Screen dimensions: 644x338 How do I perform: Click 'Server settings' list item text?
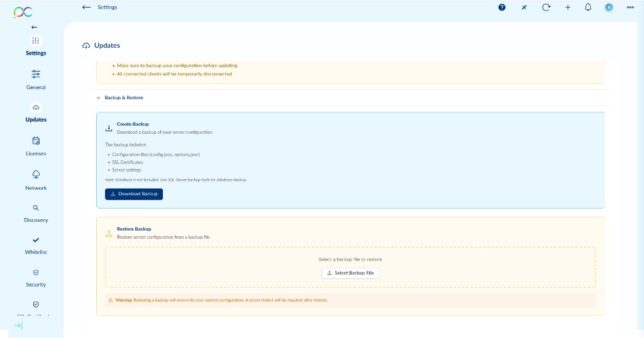coord(126,170)
